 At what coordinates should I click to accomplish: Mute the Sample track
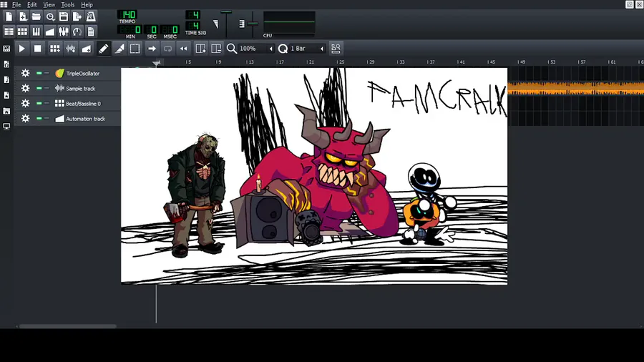(x=39, y=88)
